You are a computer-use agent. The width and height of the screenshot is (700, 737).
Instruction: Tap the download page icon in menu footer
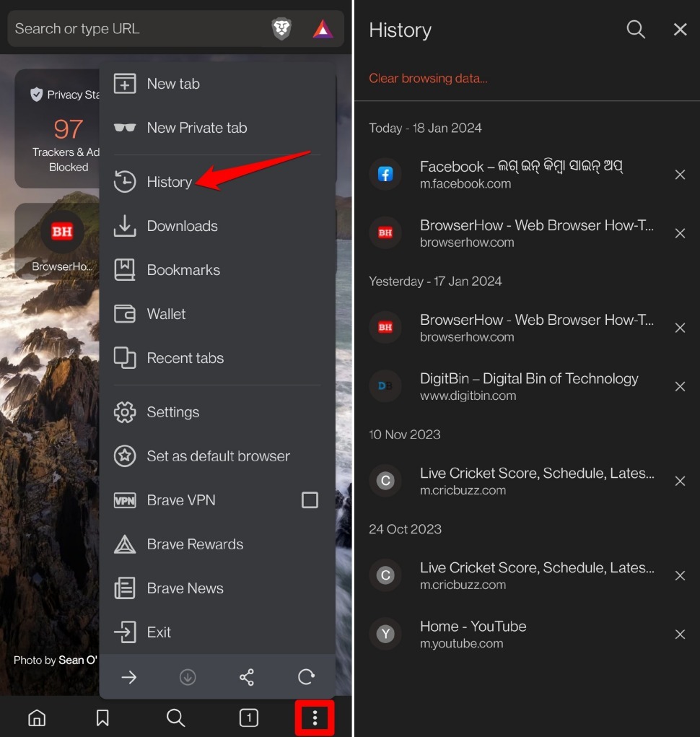[x=188, y=677]
